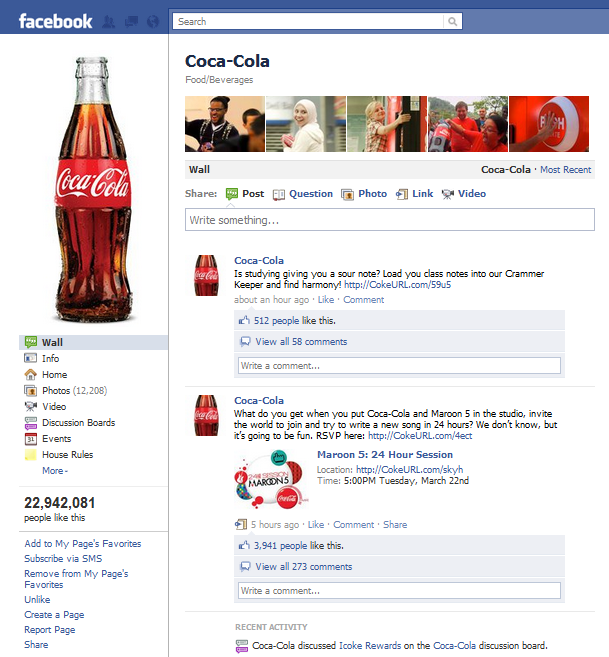Open CokeURL.com/59u5 link
Screen dimensions: 609x657
[397, 285]
